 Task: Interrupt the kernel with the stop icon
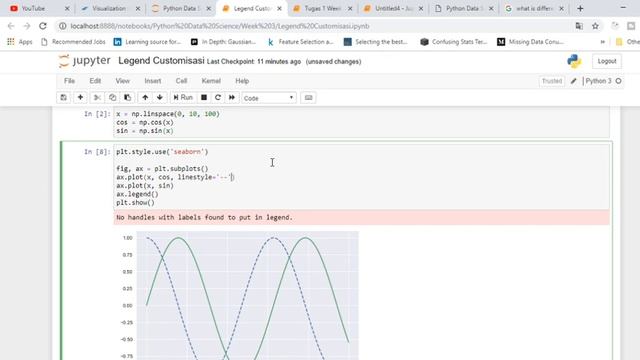204,98
